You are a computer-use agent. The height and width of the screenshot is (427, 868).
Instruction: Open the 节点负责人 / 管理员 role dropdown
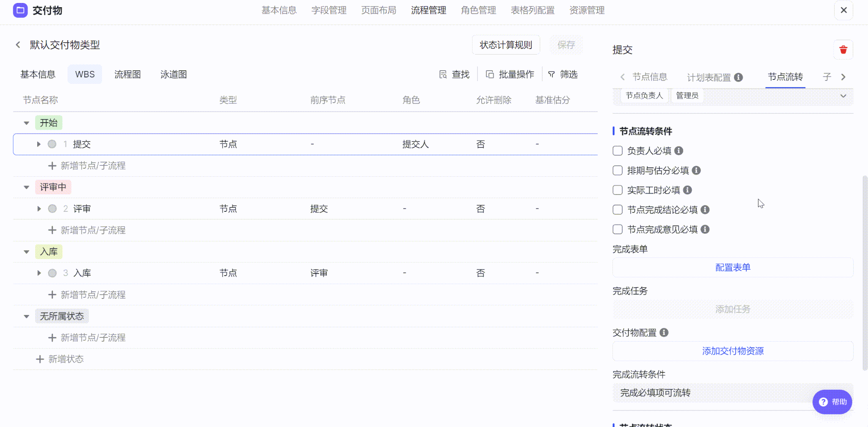[x=733, y=96]
